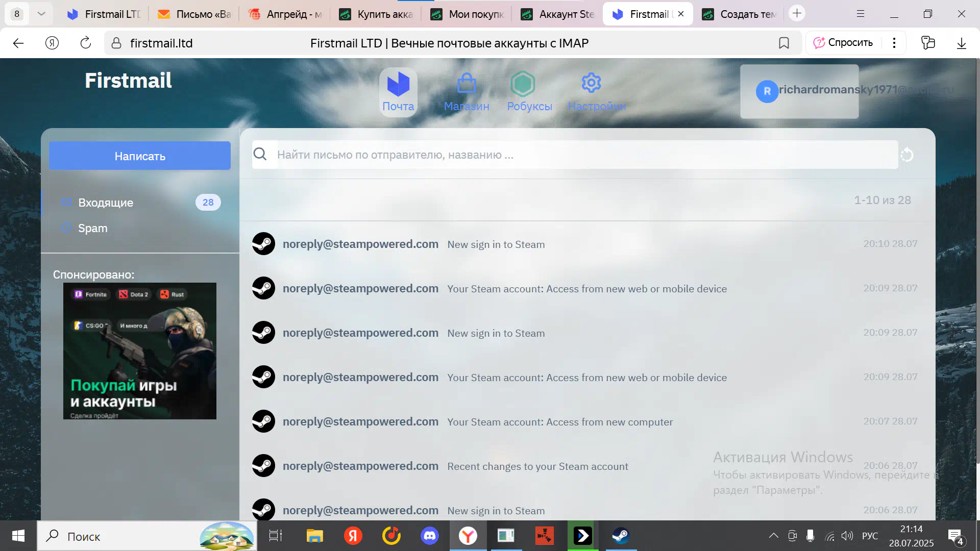Click the sponsored Покупай игры ad thumbnail
Image resolution: width=980 pixels, height=551 pixels.
[x=140, y=351]
